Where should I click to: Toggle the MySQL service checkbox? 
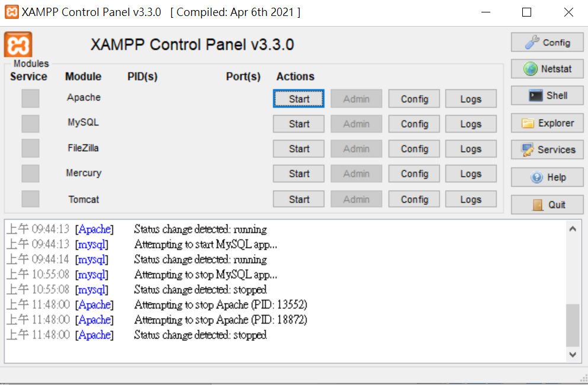[x=30, y=123]
